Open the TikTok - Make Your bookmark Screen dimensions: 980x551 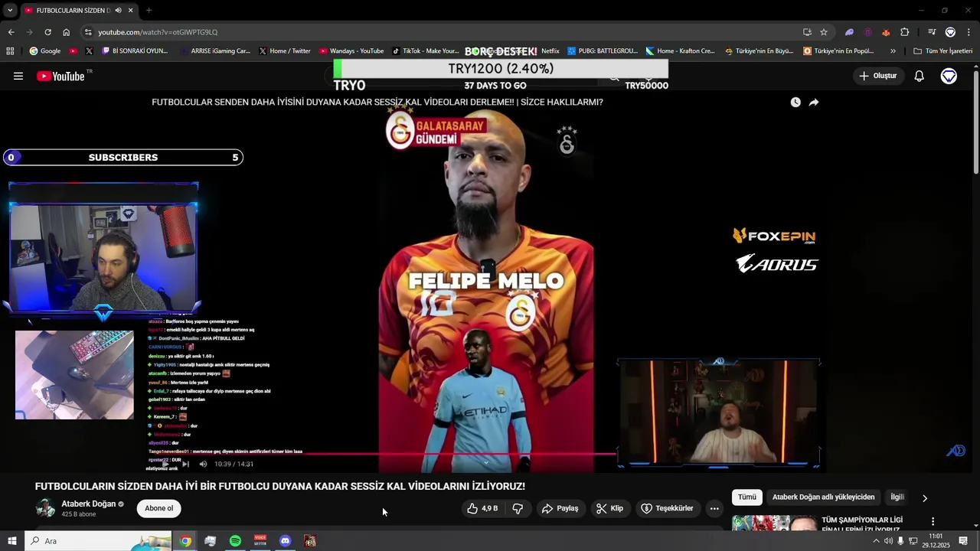pyautogui.click(x=425, y=51)
